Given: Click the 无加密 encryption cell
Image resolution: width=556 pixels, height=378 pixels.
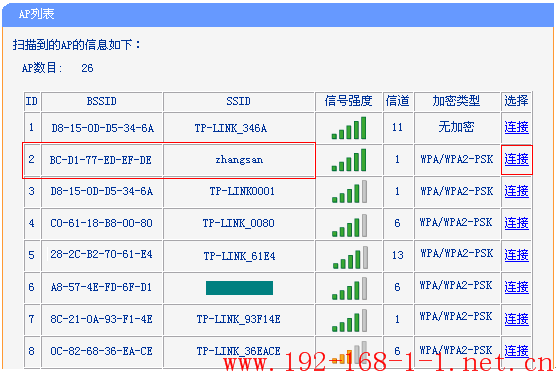Looking at the screenshot, I should coord(456,127).
